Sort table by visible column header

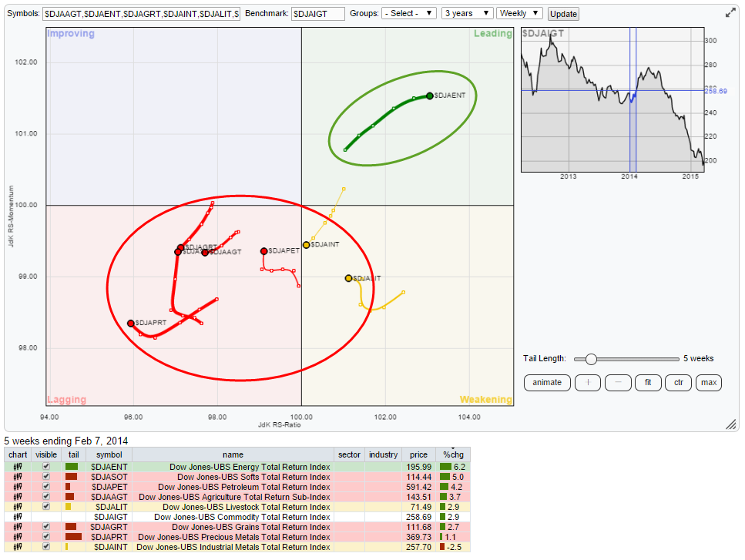(x=46, y=454)
